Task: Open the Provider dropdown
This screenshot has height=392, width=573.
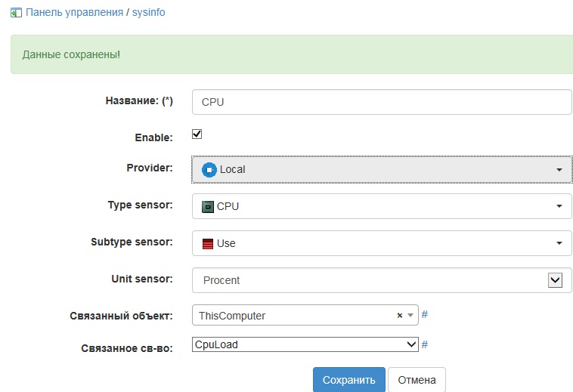Action: tap(382, 169)
